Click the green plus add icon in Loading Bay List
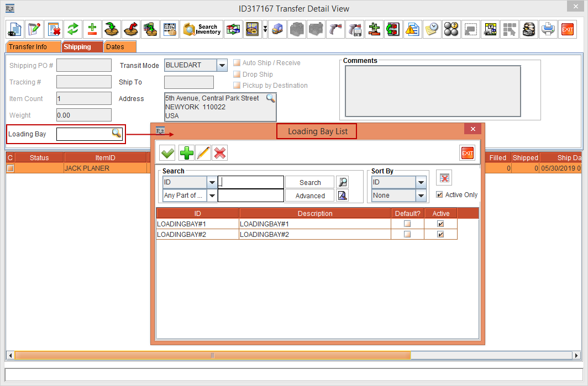This screenshot has width=588, height=386. pyautogui.click(x=186, y=153)
